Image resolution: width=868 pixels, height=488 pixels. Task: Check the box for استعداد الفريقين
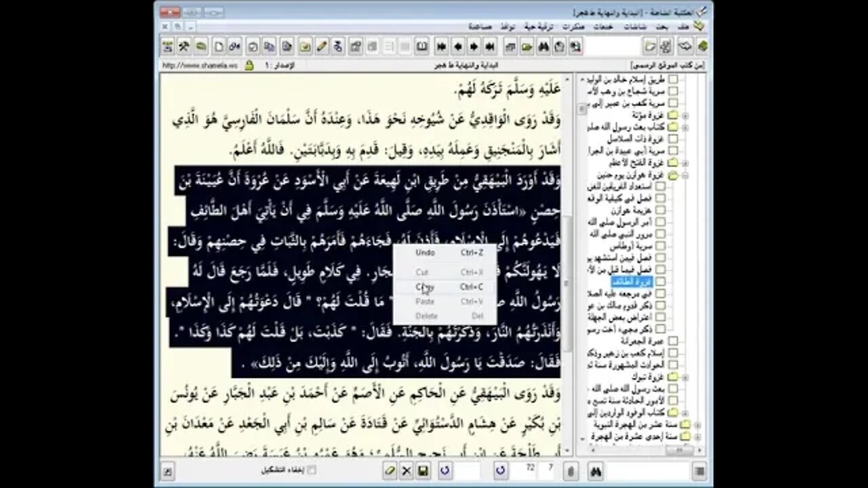point(660,186)
